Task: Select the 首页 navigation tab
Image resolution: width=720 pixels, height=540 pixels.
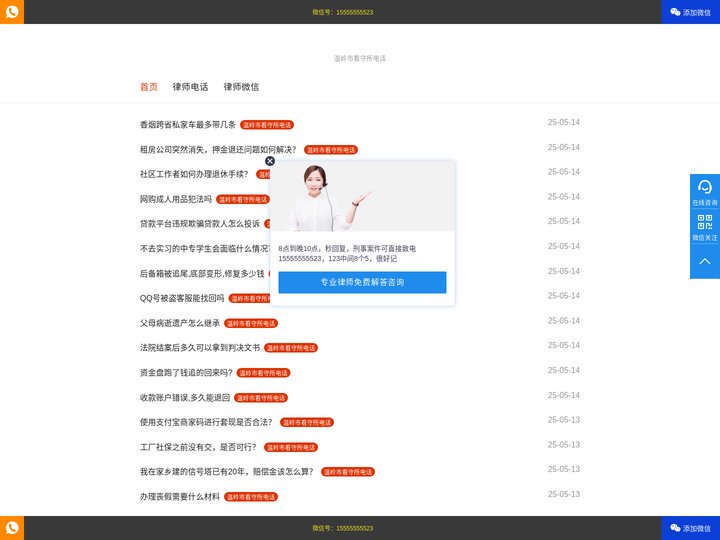Action: point(149,87)
